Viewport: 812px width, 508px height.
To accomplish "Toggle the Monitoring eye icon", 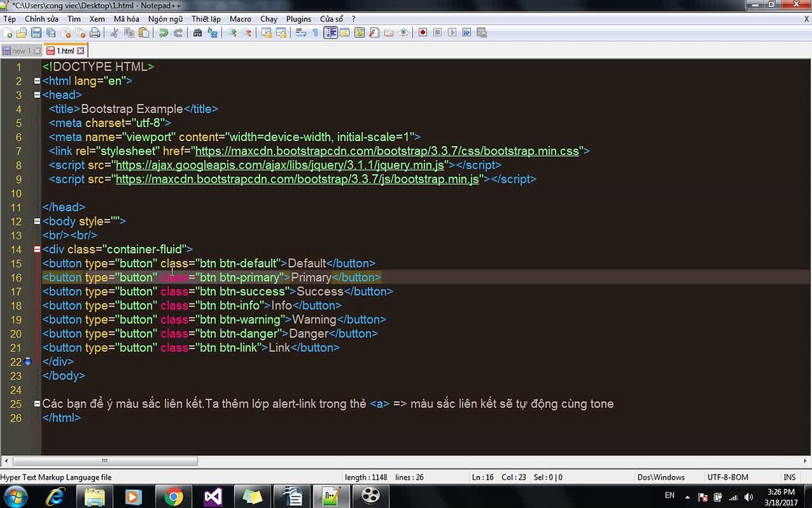I will 403,32.
